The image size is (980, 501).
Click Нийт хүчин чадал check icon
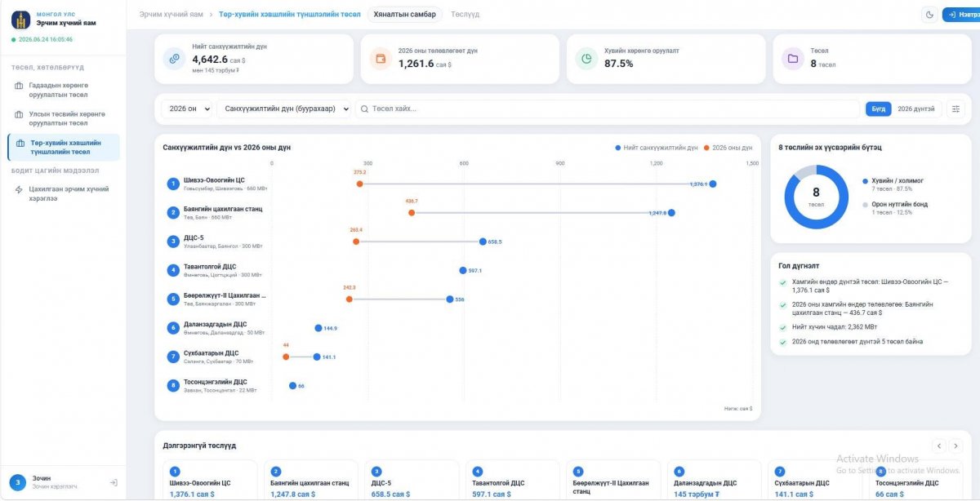783,327
